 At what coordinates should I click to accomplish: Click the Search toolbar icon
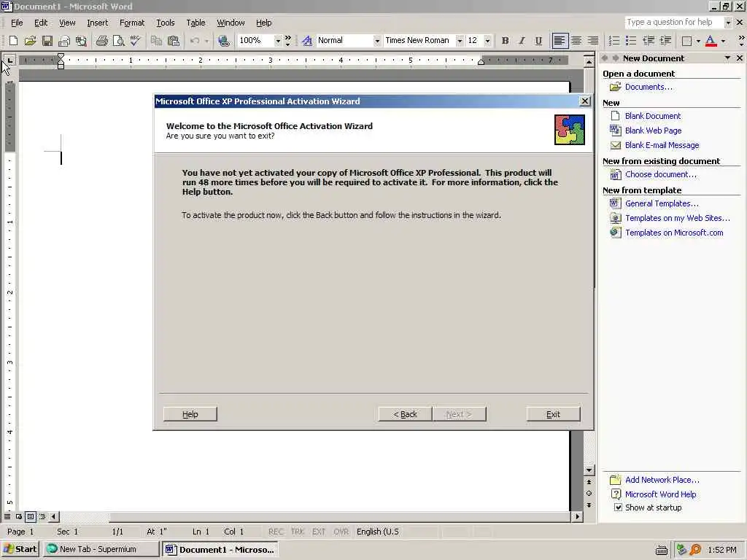(81, 41)
